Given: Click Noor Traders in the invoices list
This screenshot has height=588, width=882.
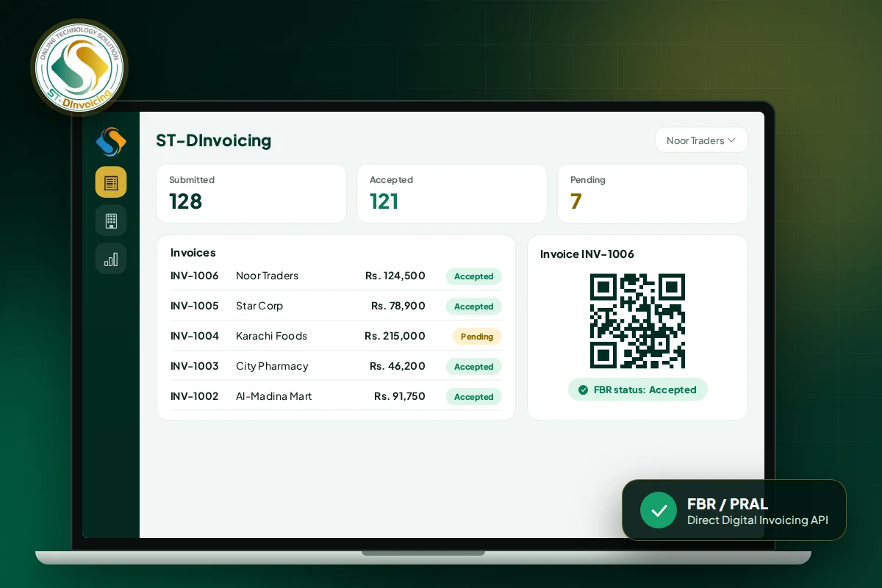Looking at the screenshot, I should tap(267, 276).
